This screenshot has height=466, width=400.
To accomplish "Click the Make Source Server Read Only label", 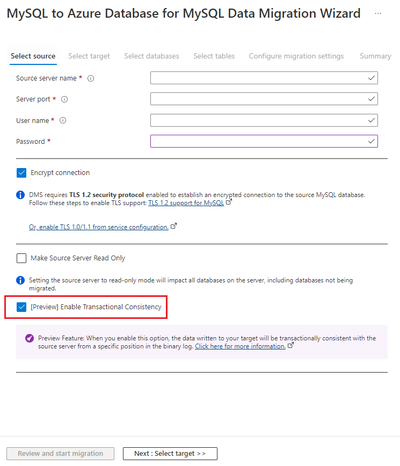I will coord(78,258).
